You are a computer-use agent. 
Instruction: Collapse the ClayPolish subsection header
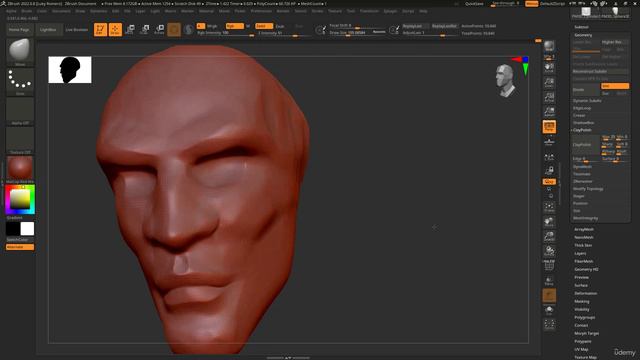coord(582,130)
